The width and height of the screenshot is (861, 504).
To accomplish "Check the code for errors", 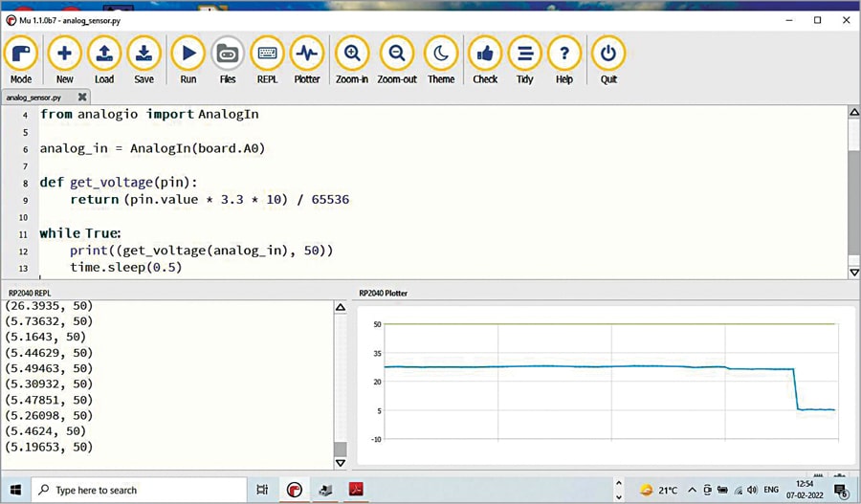I will point(485,55).
